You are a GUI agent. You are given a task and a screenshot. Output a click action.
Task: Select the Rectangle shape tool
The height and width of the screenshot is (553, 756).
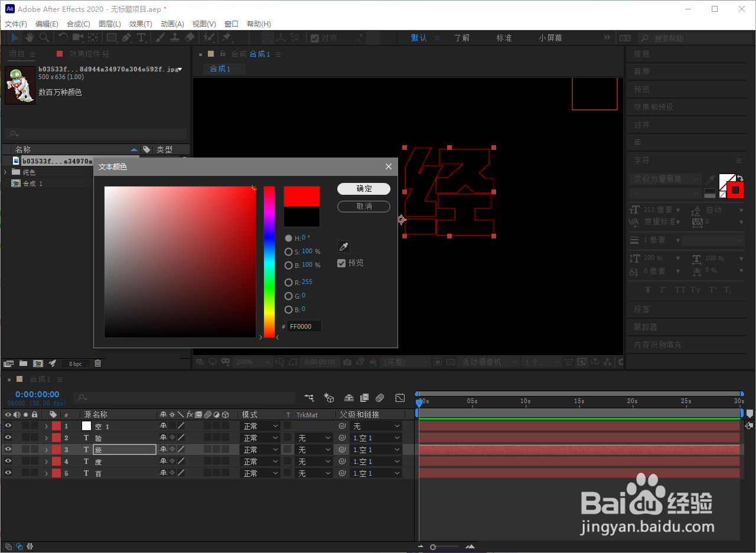pos(111,37)
